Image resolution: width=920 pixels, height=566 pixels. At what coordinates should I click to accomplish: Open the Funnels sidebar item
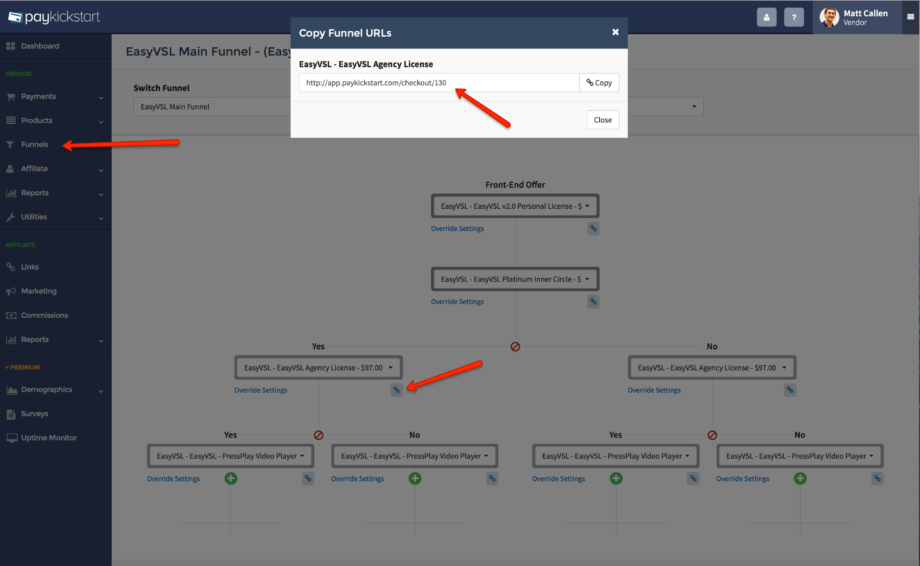(x=35, y=144)
